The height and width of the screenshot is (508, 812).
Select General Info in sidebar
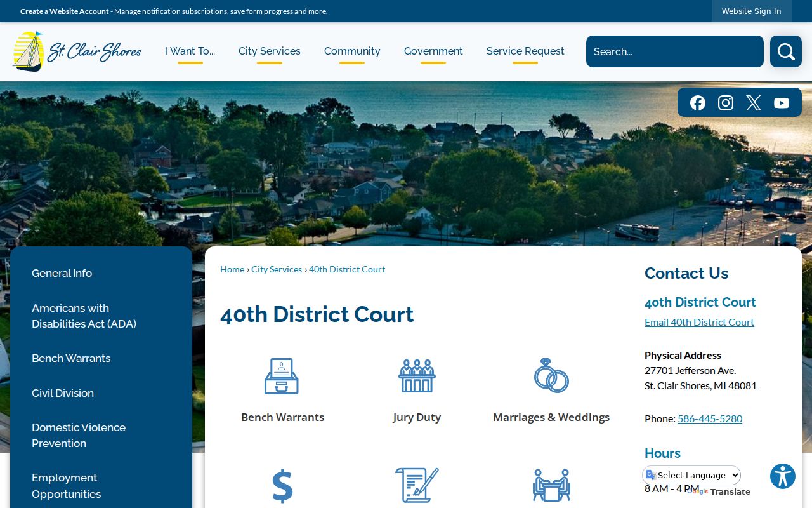[62, 273]
